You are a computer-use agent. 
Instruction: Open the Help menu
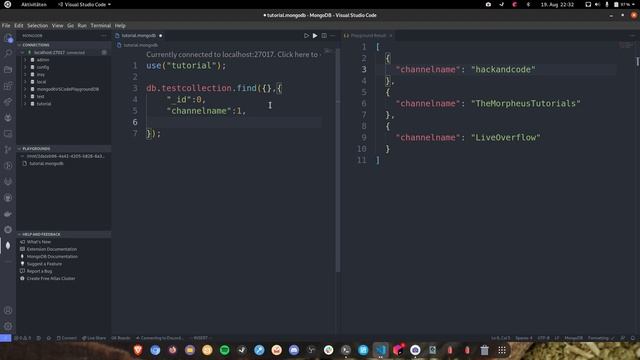point(120,25)
